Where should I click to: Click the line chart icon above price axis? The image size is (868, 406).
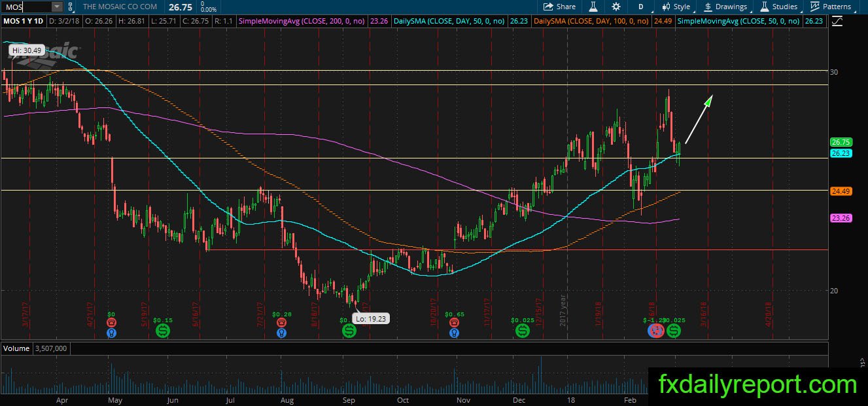point(837,22)
